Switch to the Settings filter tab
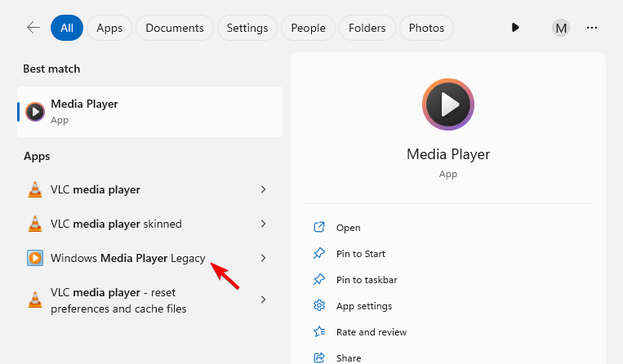The height and width of the screenshot is (364, 623). click(x=247, y=28)
